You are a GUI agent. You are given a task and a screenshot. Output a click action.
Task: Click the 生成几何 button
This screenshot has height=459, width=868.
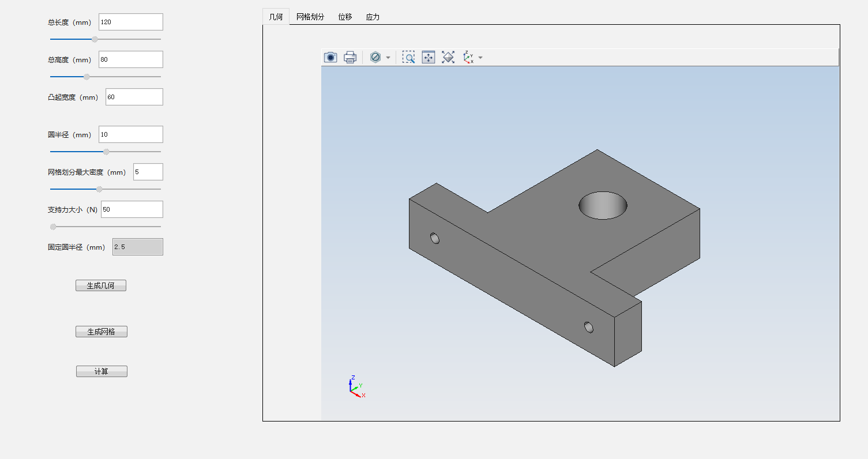click(x=101, y=285)
